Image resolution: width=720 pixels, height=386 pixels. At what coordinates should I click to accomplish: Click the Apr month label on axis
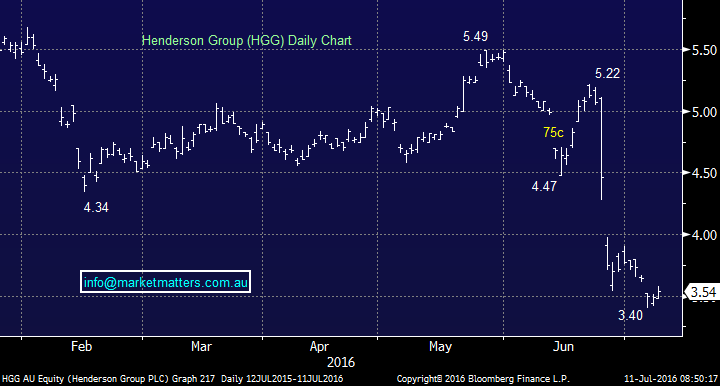point(319,347)
